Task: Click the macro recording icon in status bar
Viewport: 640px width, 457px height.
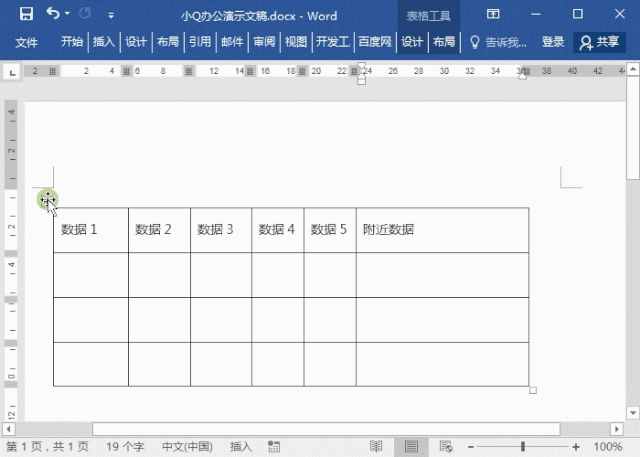Action: coord(274,446)
